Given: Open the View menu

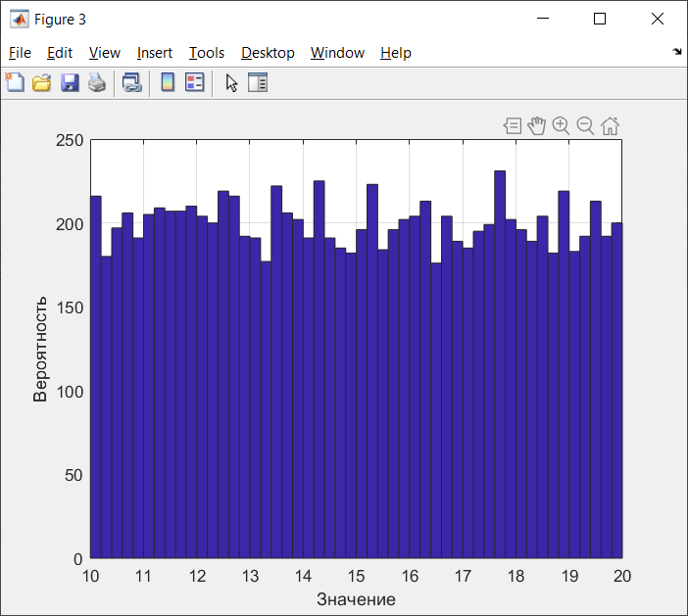Looking at the screenshot, I should click(x=105, y=53).
